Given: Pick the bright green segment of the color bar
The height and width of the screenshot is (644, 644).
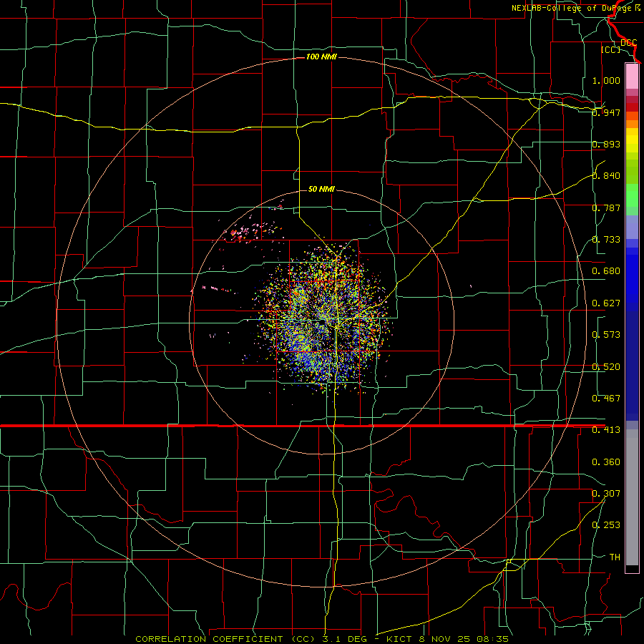Looking at the screenshot, I should click(632, 195).
